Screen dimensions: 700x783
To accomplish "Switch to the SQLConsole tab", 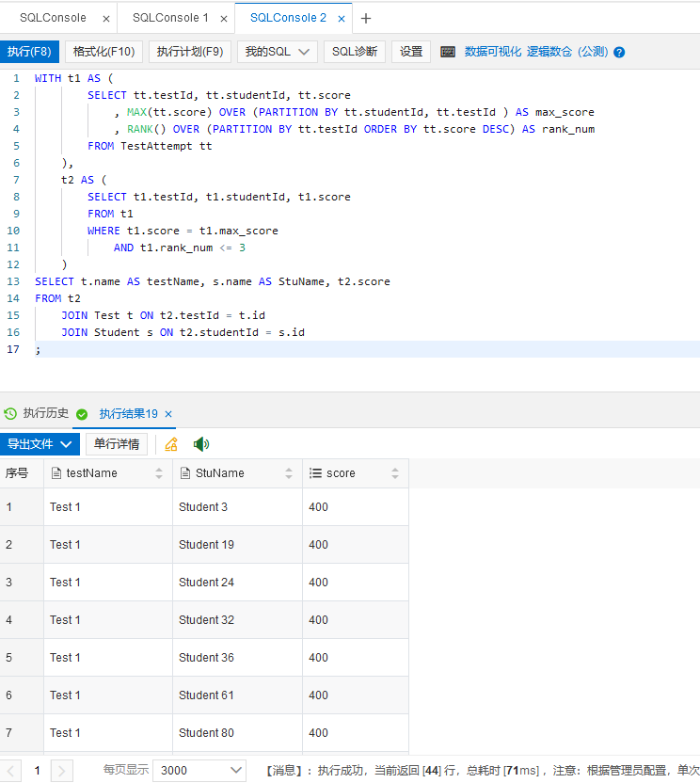I will pos(53,18).
